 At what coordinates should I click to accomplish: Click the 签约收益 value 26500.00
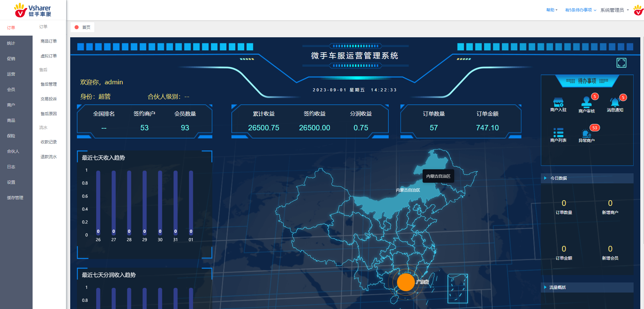point(315,128)
